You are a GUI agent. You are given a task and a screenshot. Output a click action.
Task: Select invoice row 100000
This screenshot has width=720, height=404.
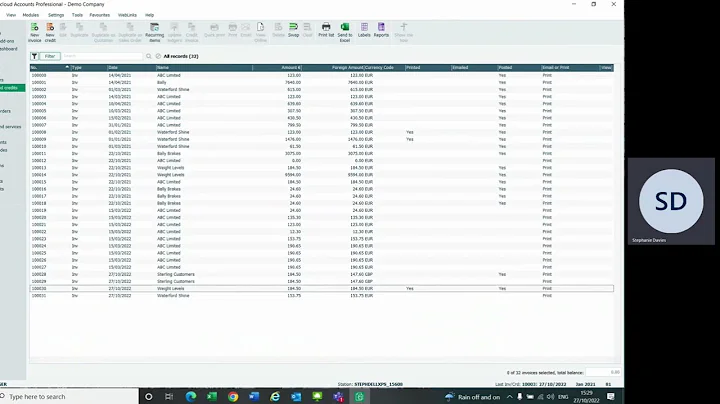click(x=321, y=75)
